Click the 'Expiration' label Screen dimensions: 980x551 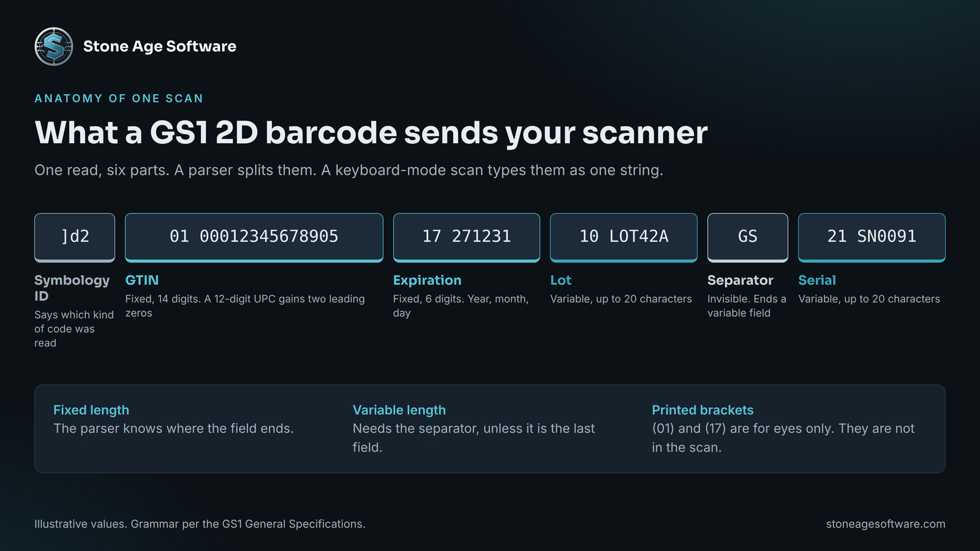tap(427, 280)
